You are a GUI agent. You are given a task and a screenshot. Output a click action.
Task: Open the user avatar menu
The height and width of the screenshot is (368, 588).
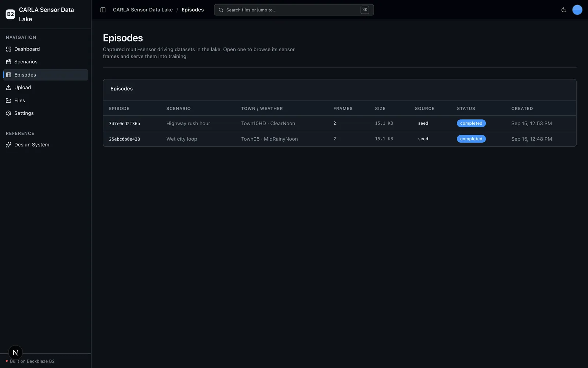pyautogui.click(x=577, y=10)
